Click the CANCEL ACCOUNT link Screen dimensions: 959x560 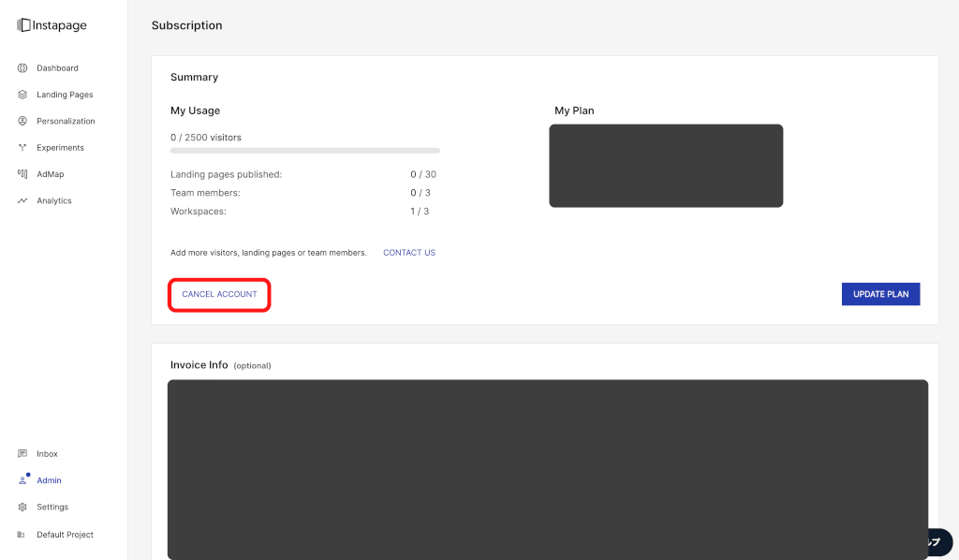tap(219, 294)
